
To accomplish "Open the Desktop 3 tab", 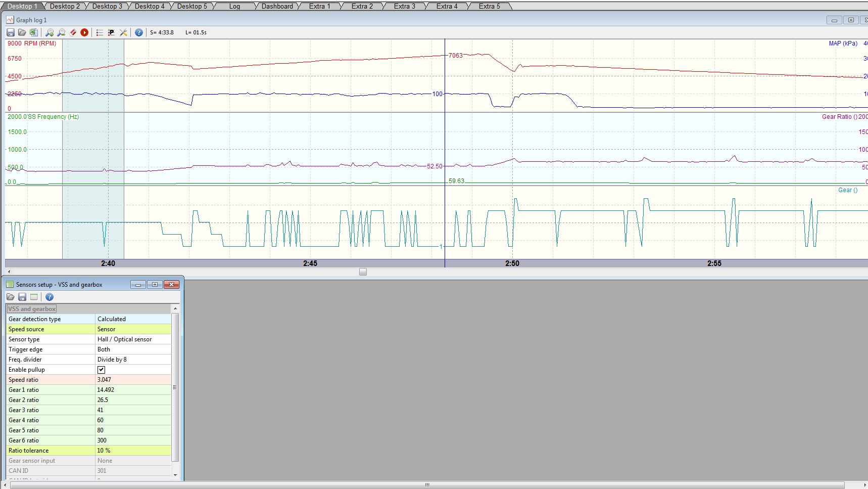I will pos(107,6).
